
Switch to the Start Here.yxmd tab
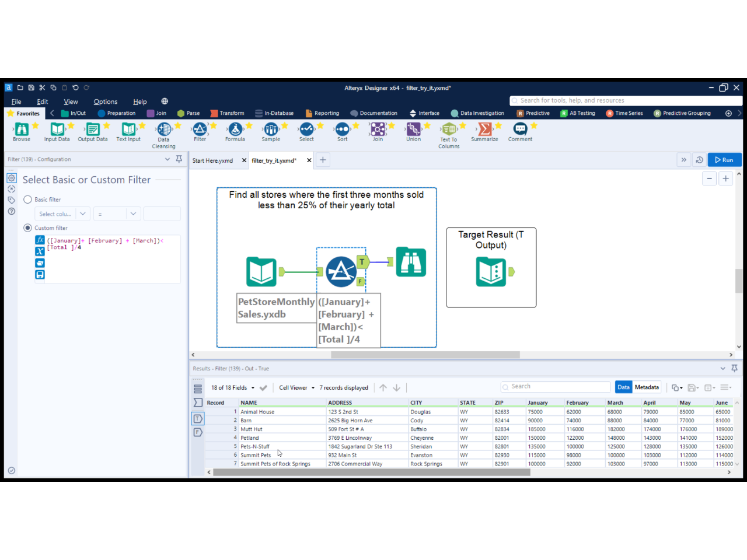212,160
